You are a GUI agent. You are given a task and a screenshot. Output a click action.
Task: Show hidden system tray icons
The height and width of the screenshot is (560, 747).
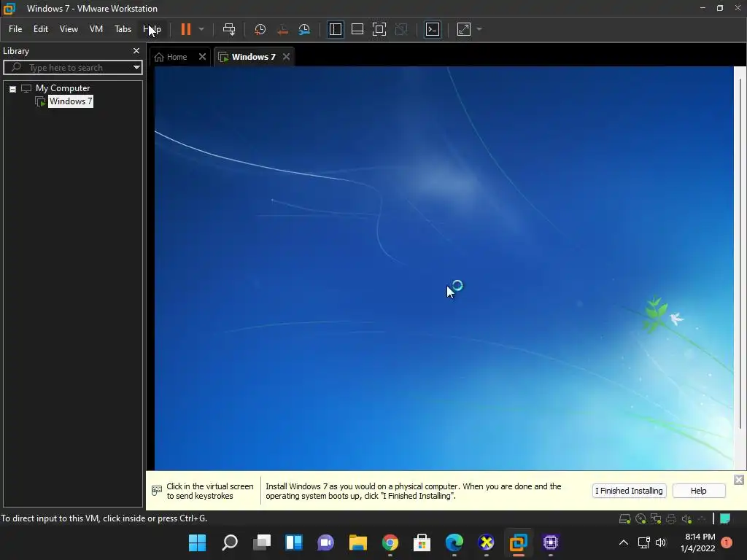click(624, 542)
